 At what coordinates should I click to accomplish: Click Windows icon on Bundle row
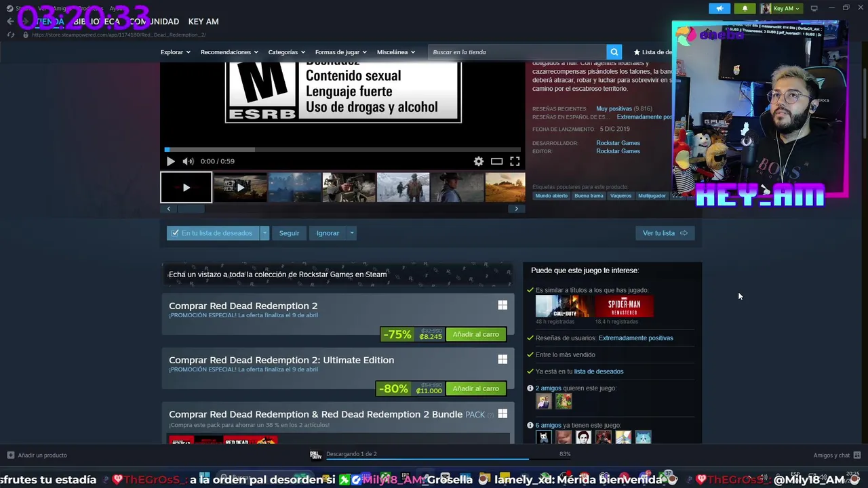tap(502, 414)
